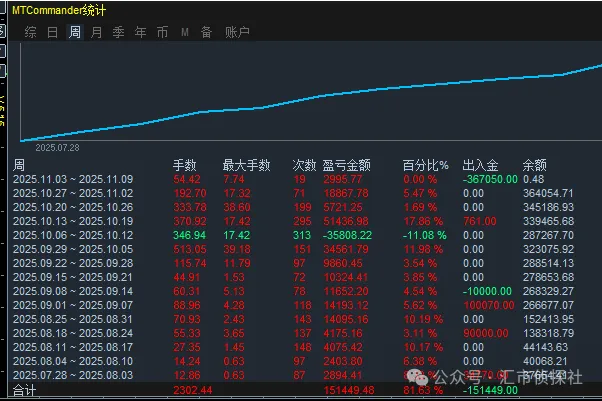
Task: Click the 余额 column header
Action: [536, 165]
